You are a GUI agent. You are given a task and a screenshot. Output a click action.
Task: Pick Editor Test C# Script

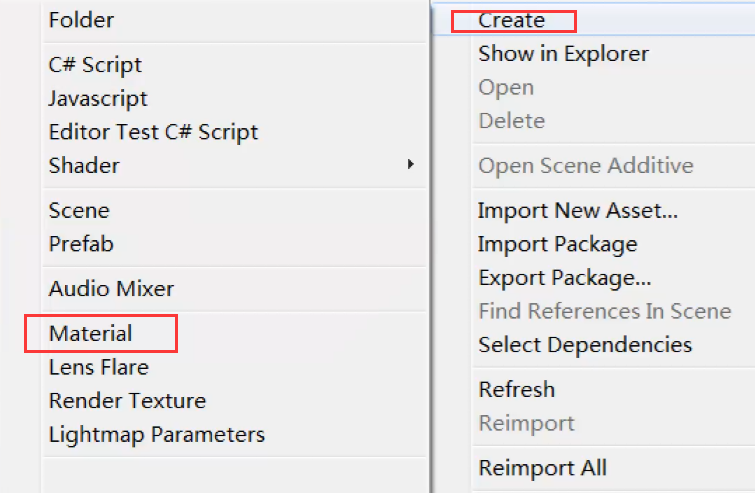click(x=154, y=132)
